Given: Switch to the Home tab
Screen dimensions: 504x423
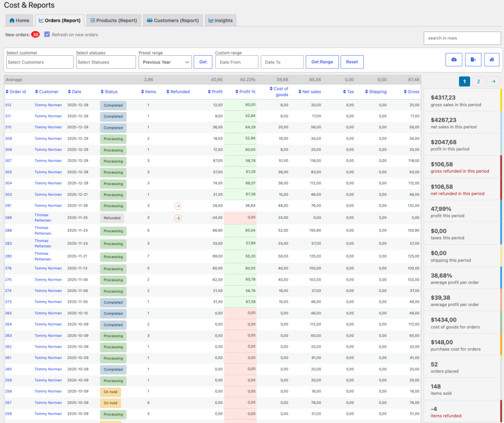Looking at the screenshot, I should click(x=19, y=20).
